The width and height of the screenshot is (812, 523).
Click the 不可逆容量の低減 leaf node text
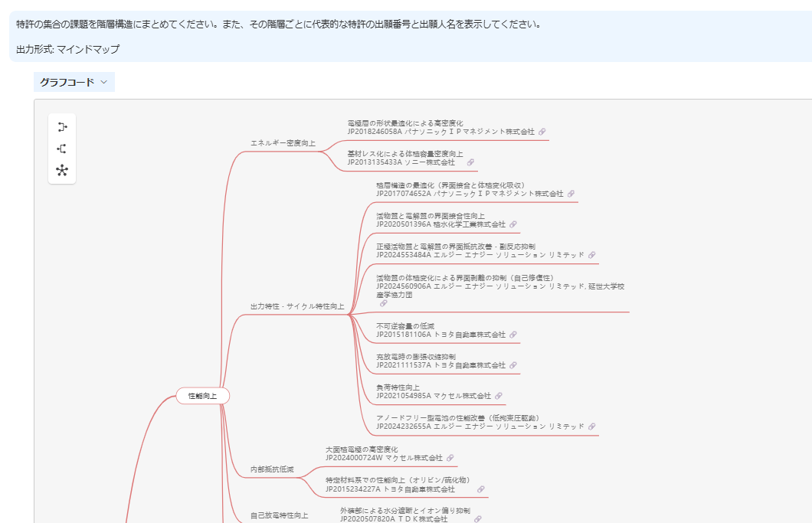405,326
